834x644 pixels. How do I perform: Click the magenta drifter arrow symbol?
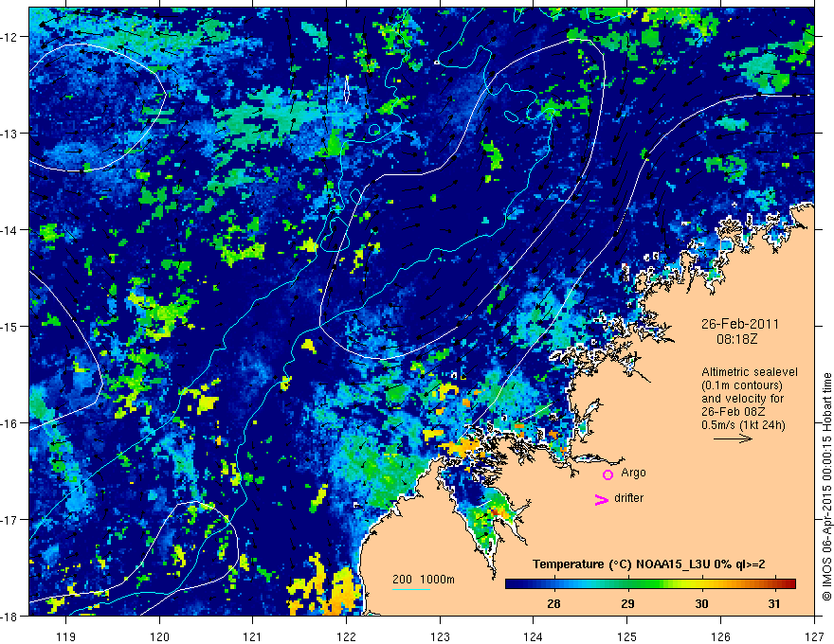point(601,499)
